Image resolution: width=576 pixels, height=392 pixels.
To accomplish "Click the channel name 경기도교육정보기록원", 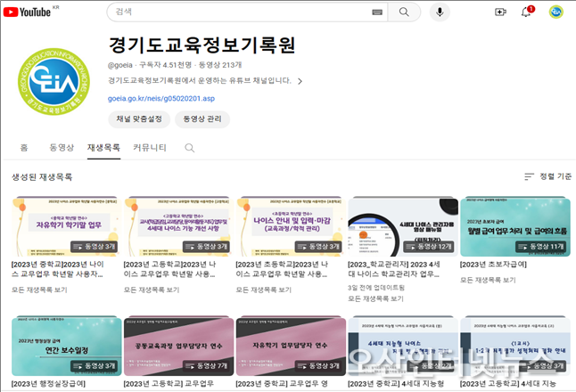I will point(202,45).
